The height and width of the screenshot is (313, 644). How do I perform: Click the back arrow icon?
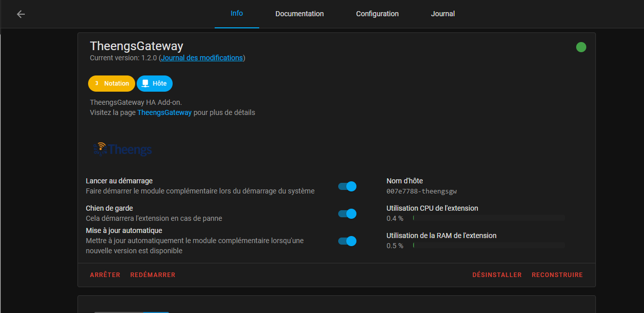pos(21,14)
